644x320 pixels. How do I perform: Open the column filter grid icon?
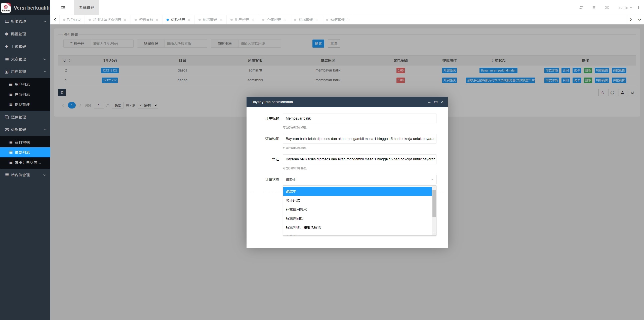point(602,93)
